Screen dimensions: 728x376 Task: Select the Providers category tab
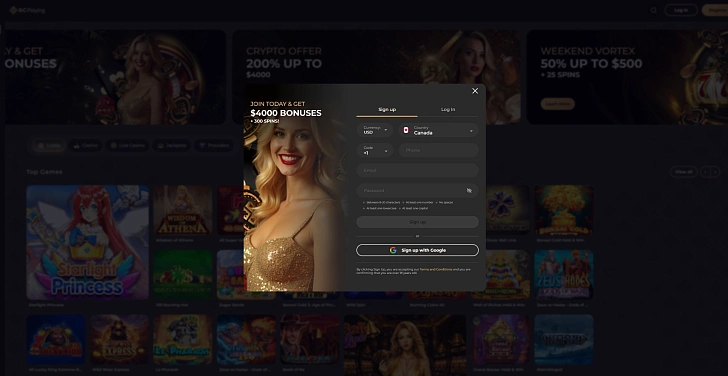tap(214, 145)
